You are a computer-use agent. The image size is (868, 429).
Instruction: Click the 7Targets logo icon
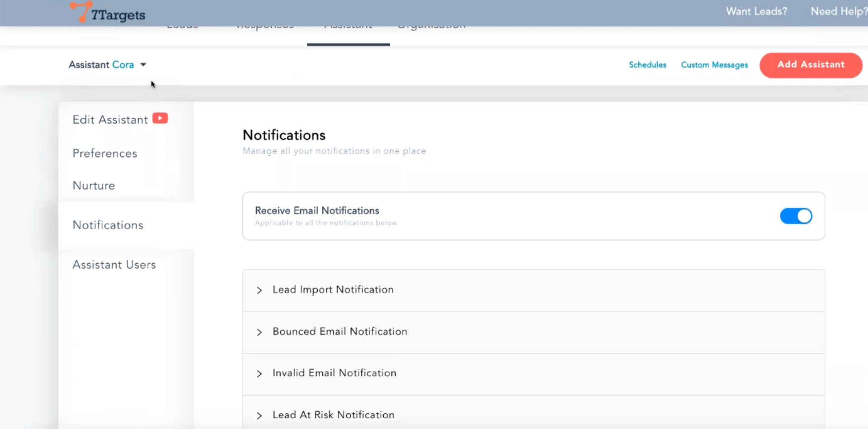(80, 12)
